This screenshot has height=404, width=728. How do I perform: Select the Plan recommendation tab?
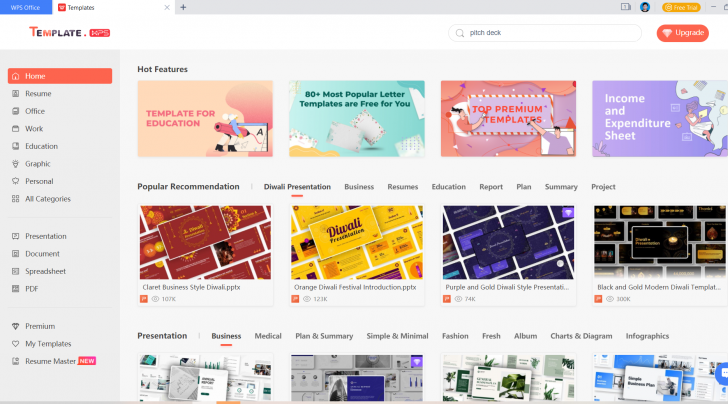(524, 187)
